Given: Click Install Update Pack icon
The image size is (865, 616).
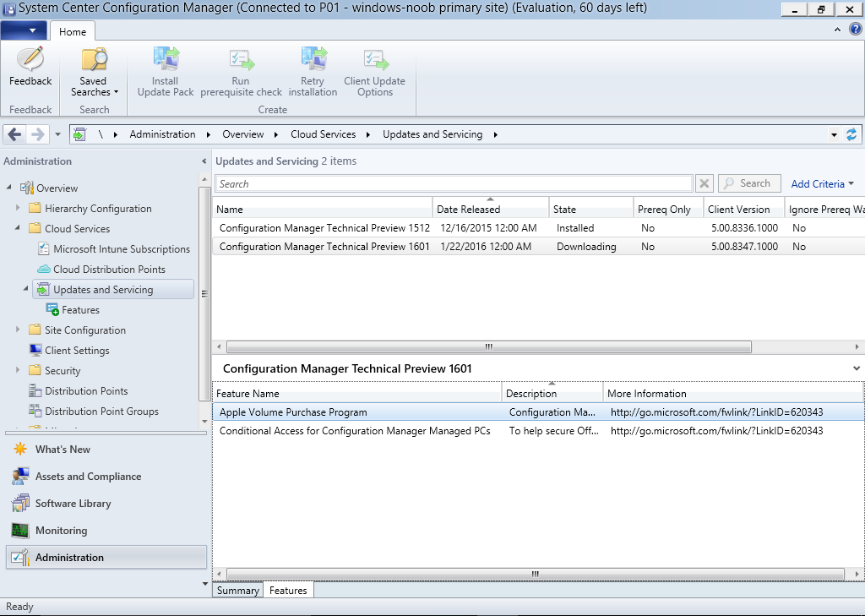Looking at the screenshot, I should pyautogui.click(x=166, y=59).
